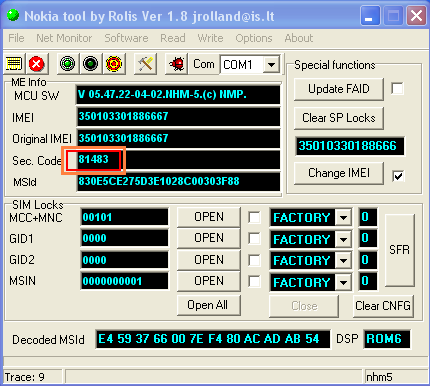This screenshot has width=430, height=386.
Task: Open the Read menu
Action: (173, 38)
